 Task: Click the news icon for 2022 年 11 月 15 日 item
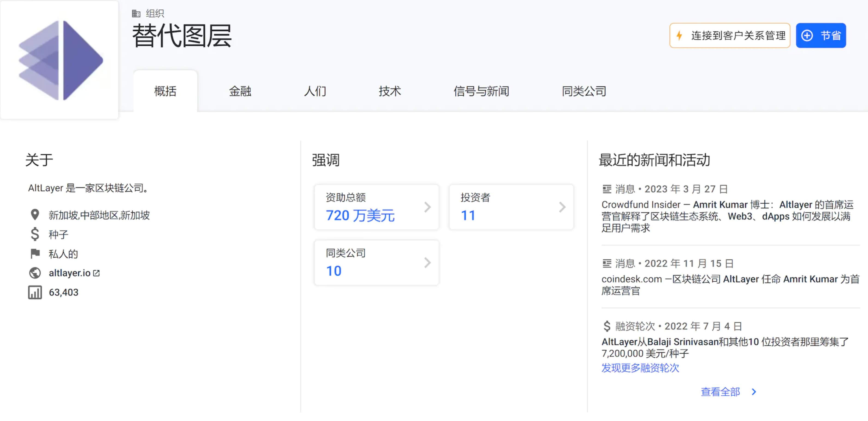pos(607,263)
